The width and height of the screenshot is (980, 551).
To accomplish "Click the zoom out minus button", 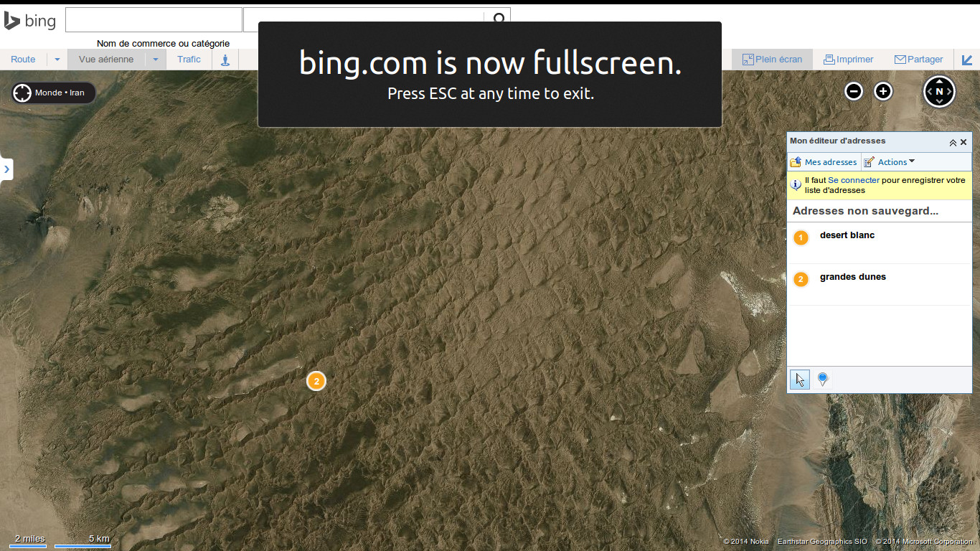I will (x=853, y=91).
